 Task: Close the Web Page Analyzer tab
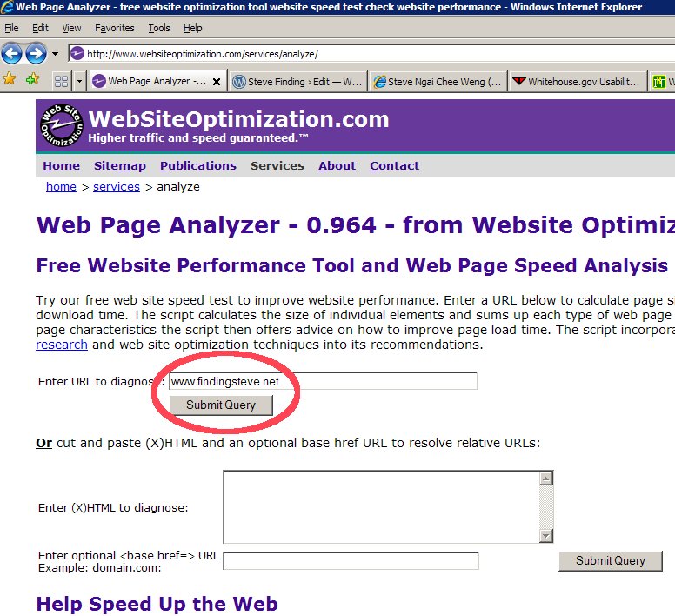[x=217, y=82]
